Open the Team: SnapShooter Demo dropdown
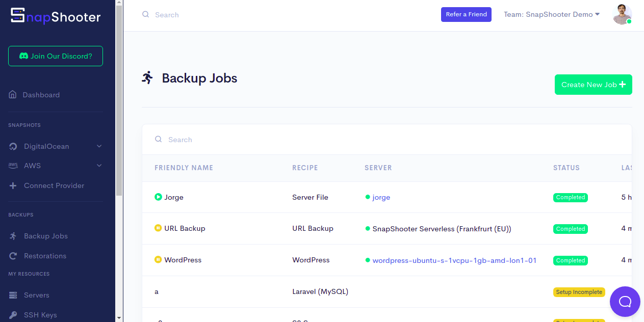This screenshot has height=322, width=644. pos(552,14)
